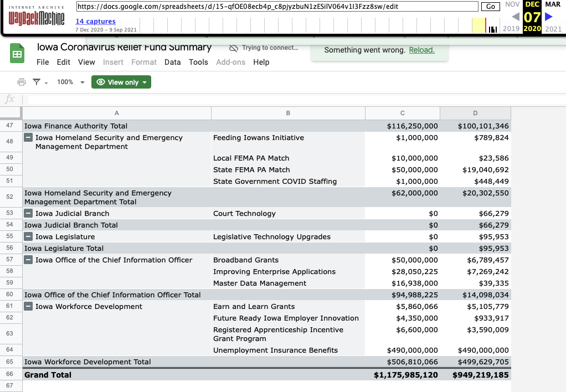Select the Court Technology cell
The image size is (566, 392).
(x=288, y=213)
